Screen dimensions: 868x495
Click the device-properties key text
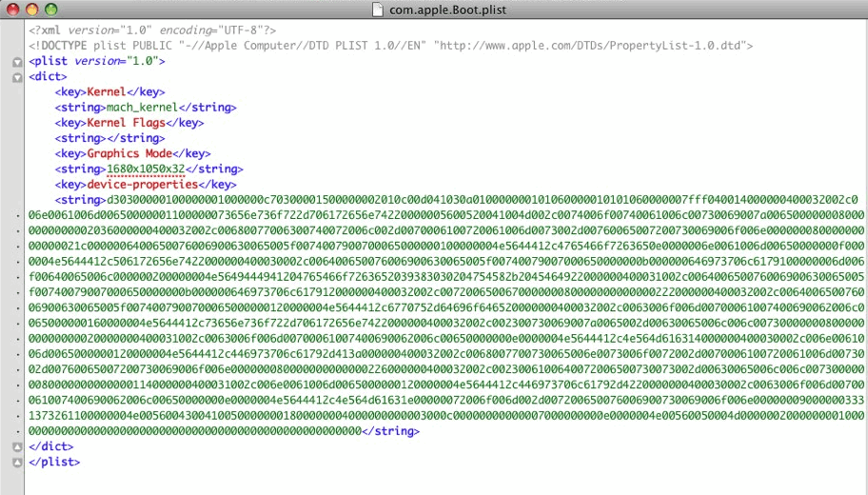click(142, 185)
